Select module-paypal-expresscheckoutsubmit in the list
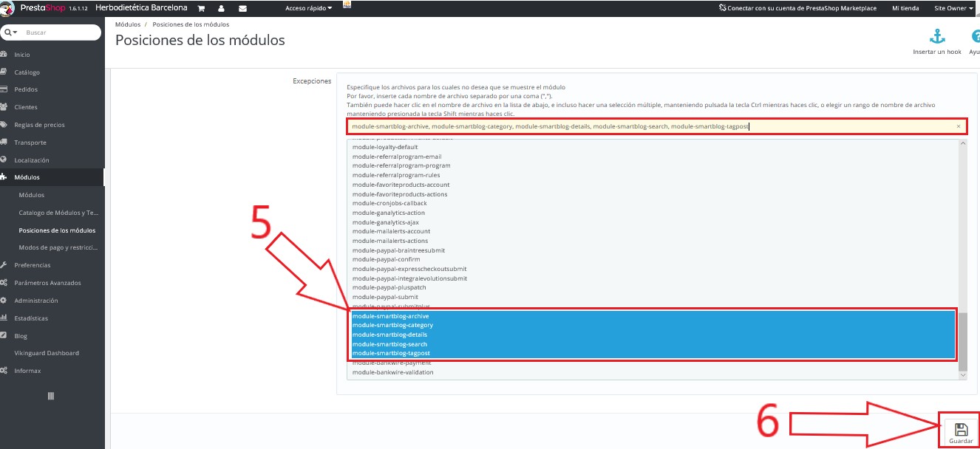Viewport: 980px width, 449px height. tap(409, 269)
